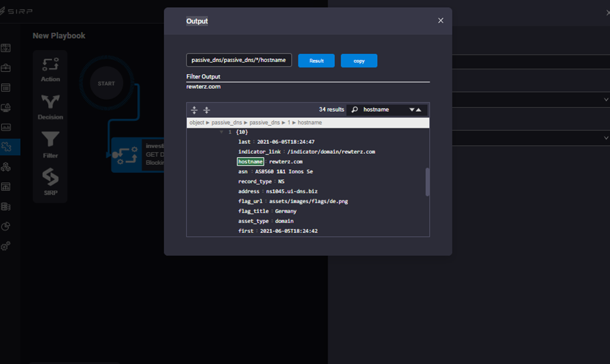This screenshot has height=364, width=610.
Task: Open the list view sidebar icon
Action: point(6,88)
